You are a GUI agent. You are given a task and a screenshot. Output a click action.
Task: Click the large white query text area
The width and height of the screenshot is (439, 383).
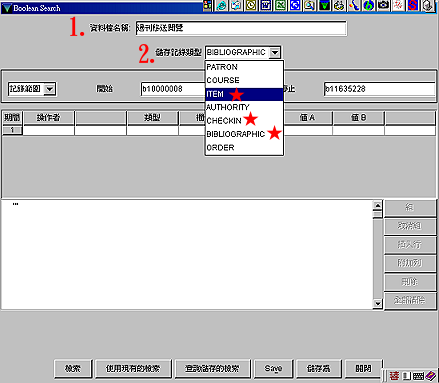[x=187, y=255]
